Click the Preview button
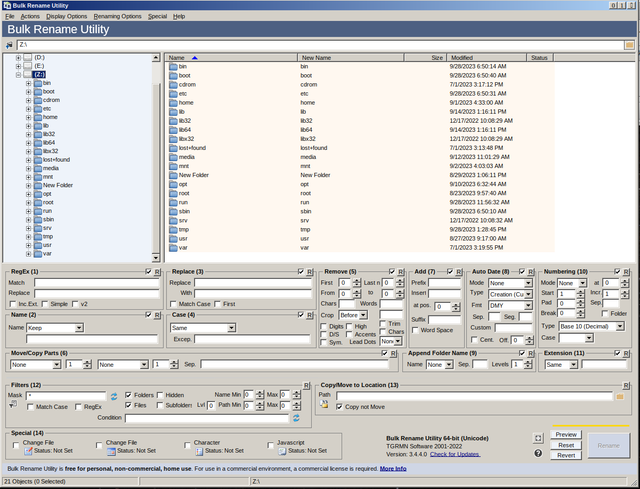Viewport: 640px width, 489px height. [x=566, y=435]
